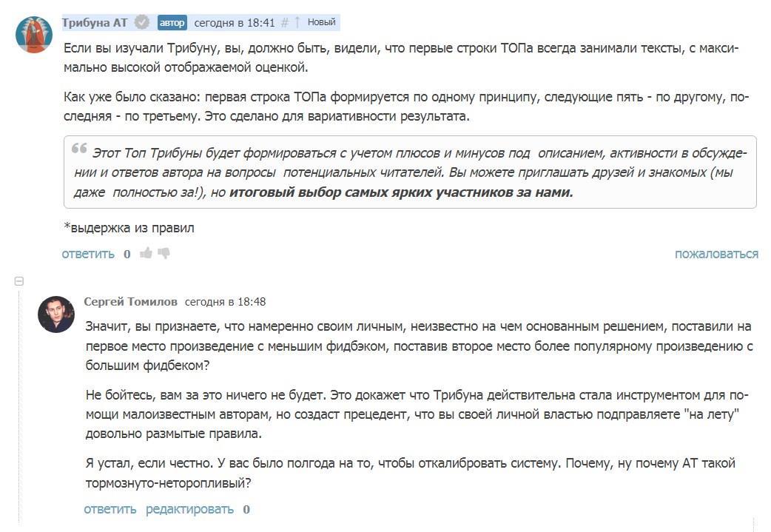Viewport: 771px width, 532px height.
Task: Click the # permalink icon
Action: (x=285, y=23)
